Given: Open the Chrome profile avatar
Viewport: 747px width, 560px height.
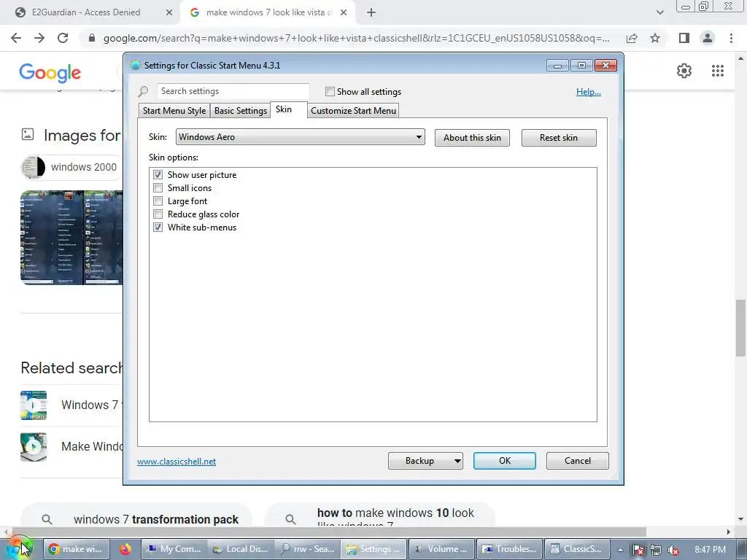Looking at the screenshot, I should click(x=708, y=38).
